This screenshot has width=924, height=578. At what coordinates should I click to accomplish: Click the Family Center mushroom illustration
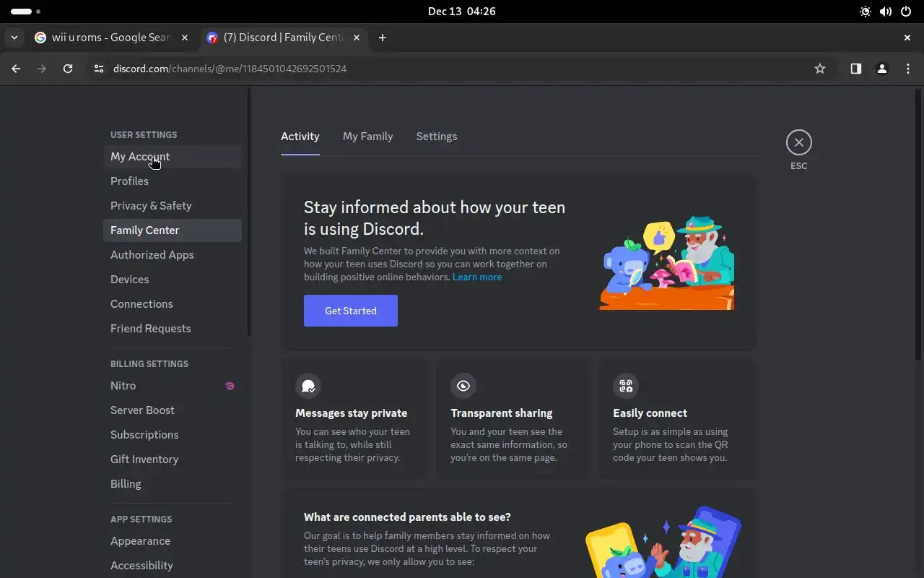click(667, 263)
